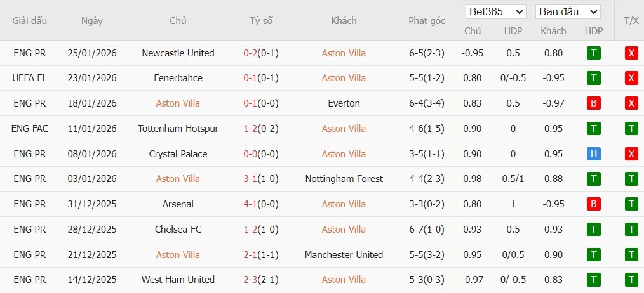This screenshot has height=293, width=644.
Task: Select the Ngày column header
Action: [x=92, y=21]
